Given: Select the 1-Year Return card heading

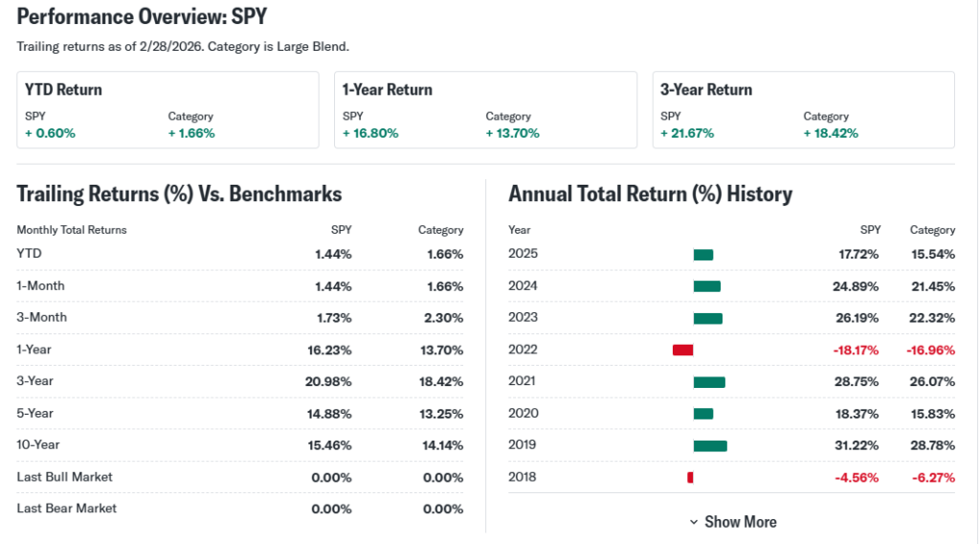Looking at the screenshot, I should click(x=387, y=90).
